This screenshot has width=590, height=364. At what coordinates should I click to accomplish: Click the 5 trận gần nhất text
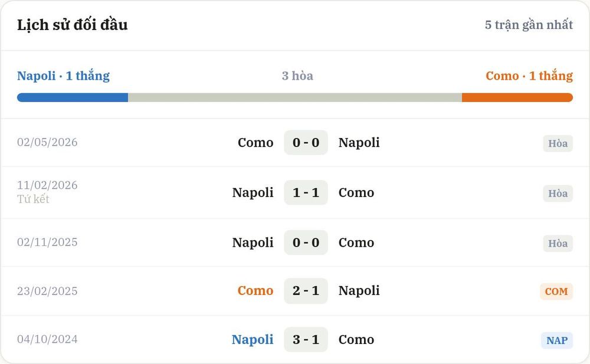pos(529,25)
